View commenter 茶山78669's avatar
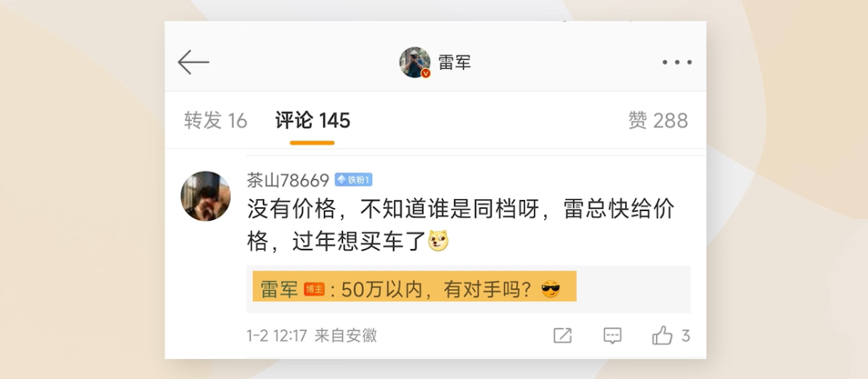The image size is (868, 379). coord(206,196)
